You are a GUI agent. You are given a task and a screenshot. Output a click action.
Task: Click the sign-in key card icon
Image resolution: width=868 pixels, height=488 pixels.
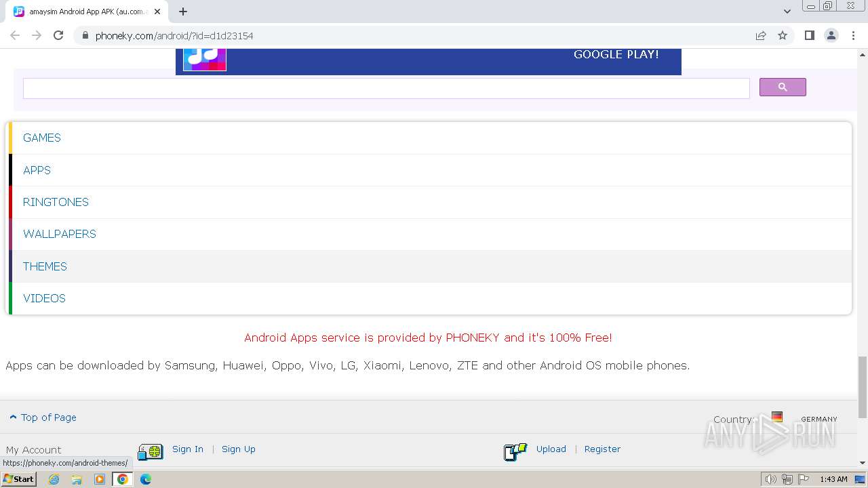[x=151, y=451]
